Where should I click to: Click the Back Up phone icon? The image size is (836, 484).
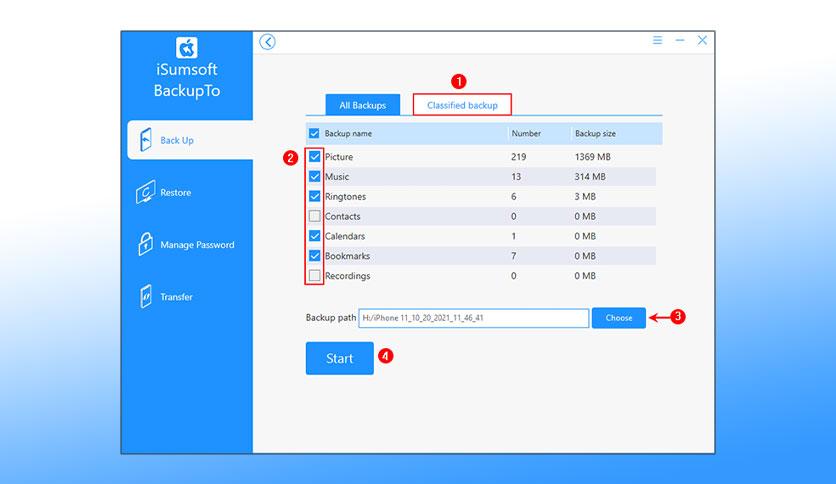tap(146, 140)
